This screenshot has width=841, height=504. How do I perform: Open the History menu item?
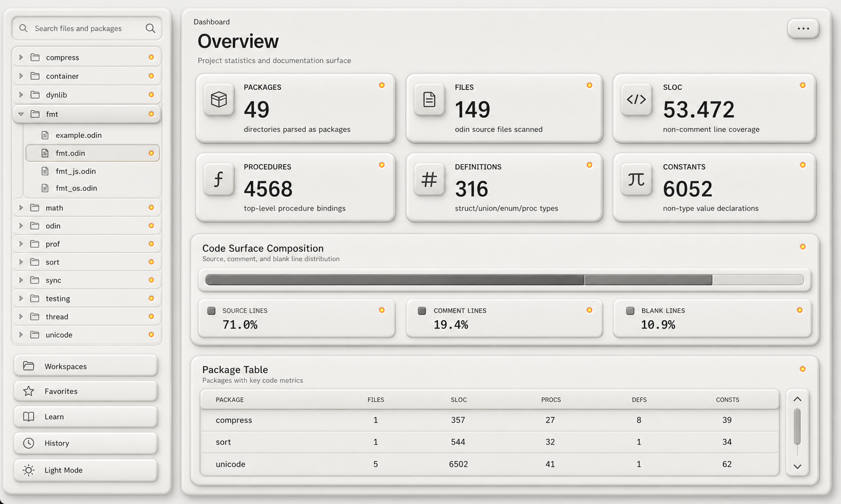[x=86, y=443]
